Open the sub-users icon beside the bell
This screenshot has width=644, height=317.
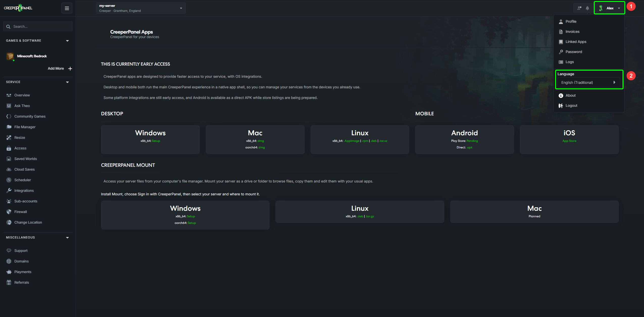click(x=579, y=8)
